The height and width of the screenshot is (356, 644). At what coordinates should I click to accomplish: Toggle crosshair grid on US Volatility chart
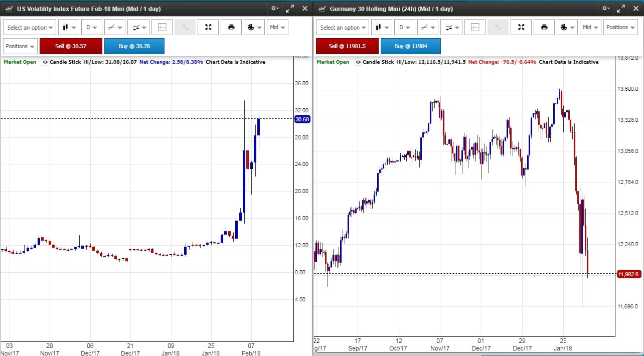pyautogui.click(x=162, y=27)
